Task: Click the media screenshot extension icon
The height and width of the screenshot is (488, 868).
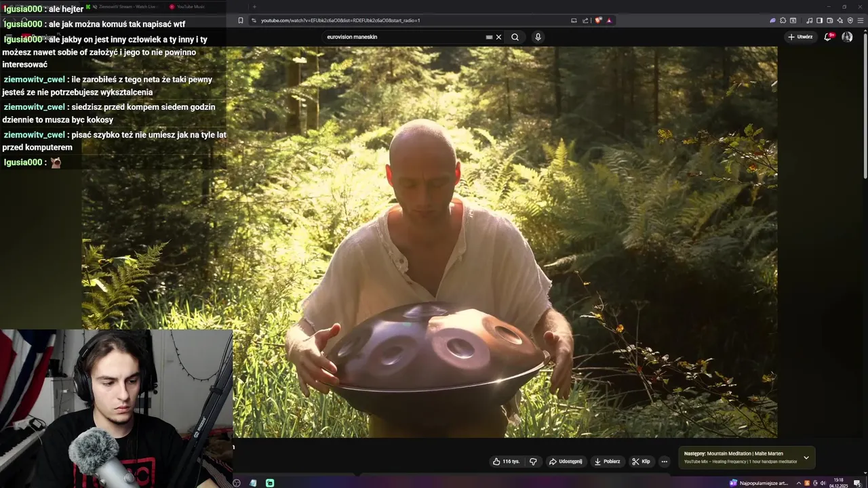Action: (793, 20)
